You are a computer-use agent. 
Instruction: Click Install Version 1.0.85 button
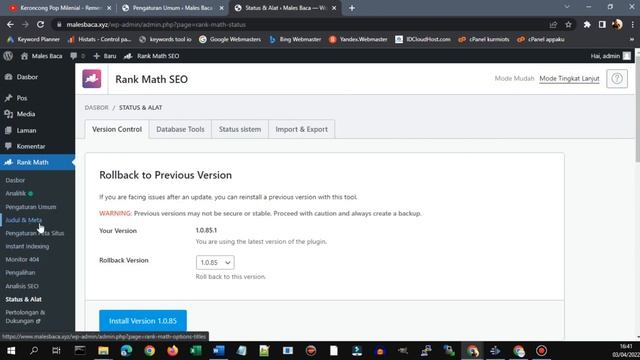tap(143, 321)
